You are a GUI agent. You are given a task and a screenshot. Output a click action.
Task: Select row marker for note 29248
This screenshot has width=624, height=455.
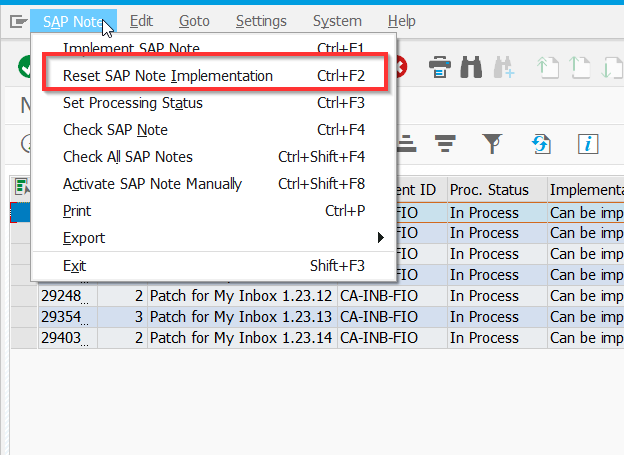[x=24, y=296]
